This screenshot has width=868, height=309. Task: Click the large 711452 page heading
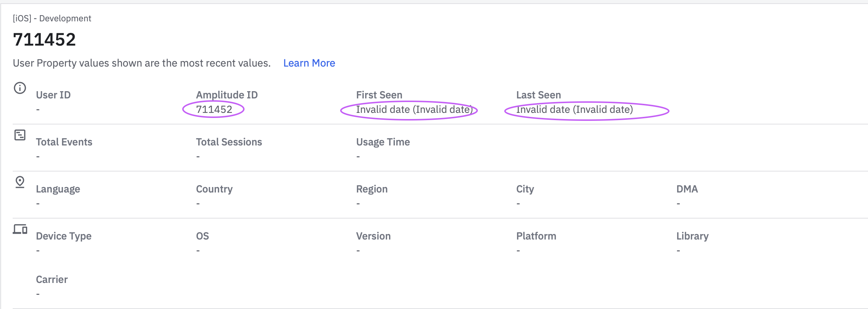(x=44, y=39)
